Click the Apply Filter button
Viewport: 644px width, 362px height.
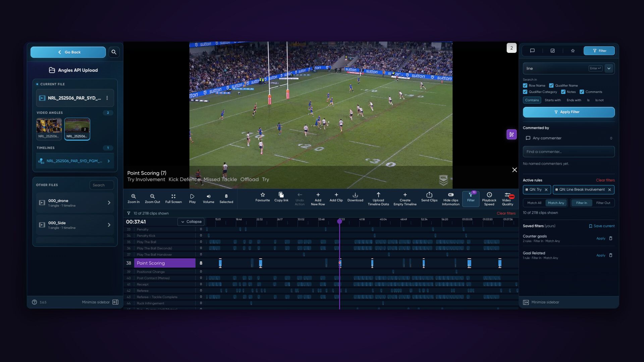tap(569, 112)
